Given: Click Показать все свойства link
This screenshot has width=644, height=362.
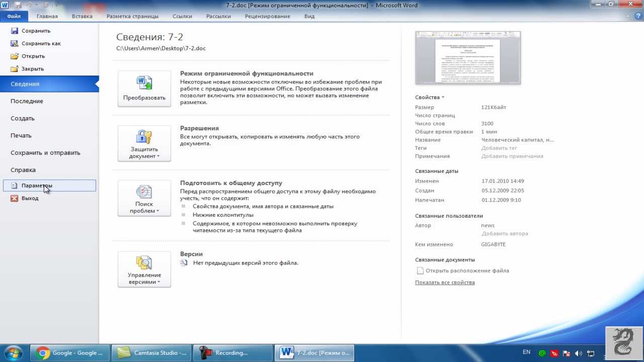Looking at the screenshot, I should tap(445, 282).
